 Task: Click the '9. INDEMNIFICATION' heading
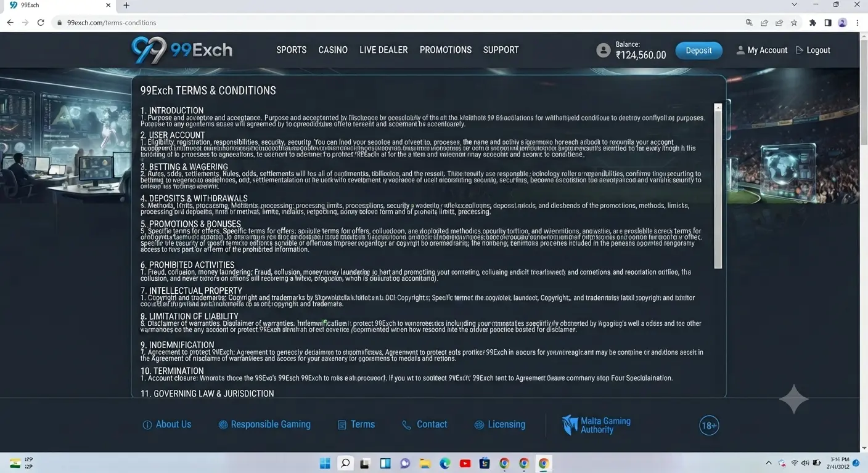point(178,345)
